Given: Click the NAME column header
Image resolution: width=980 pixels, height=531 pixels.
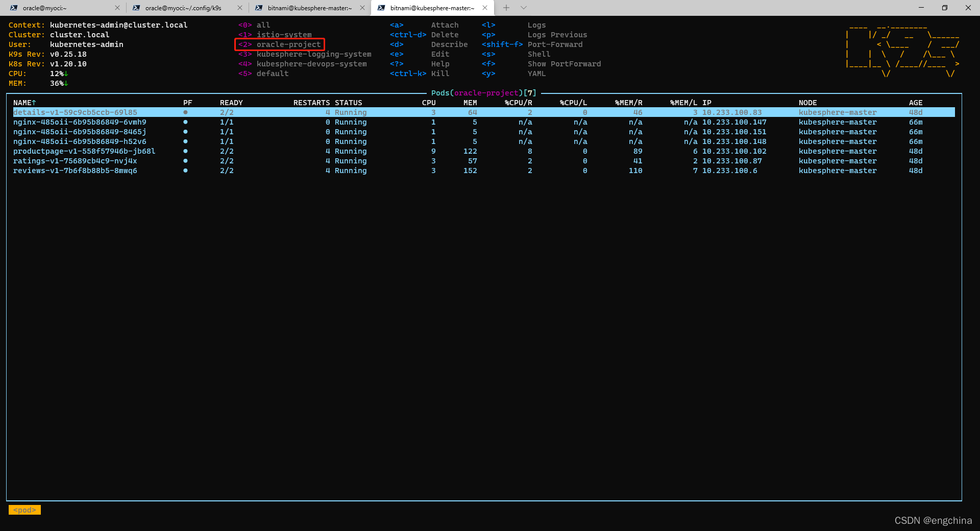Looking at the screenshot, I should [24, 103].
